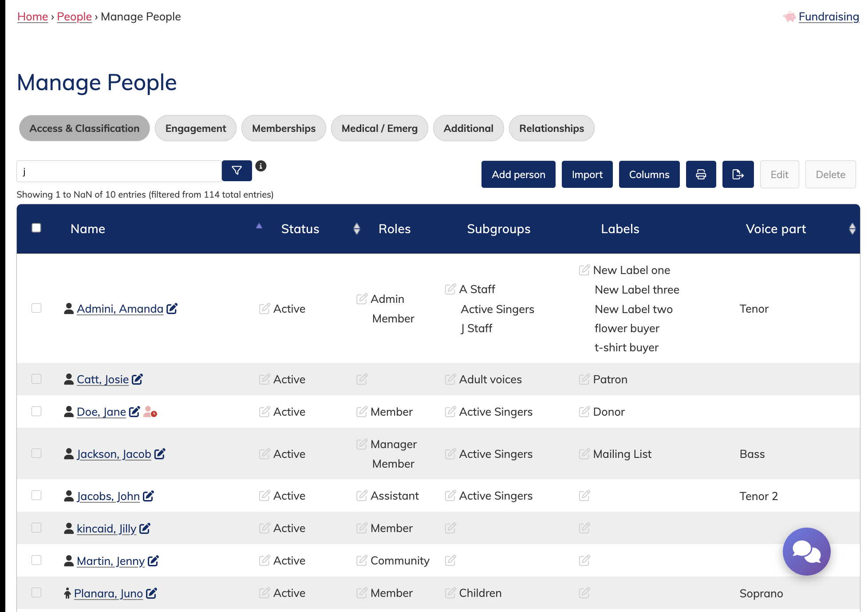Sort the table by the Name column arrow

click(x=259, y=227)
